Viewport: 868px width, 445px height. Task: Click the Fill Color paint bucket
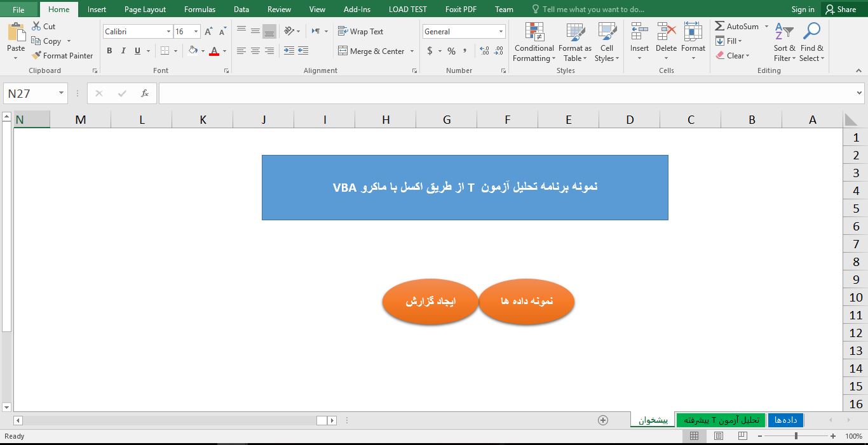tap(193, 51)
